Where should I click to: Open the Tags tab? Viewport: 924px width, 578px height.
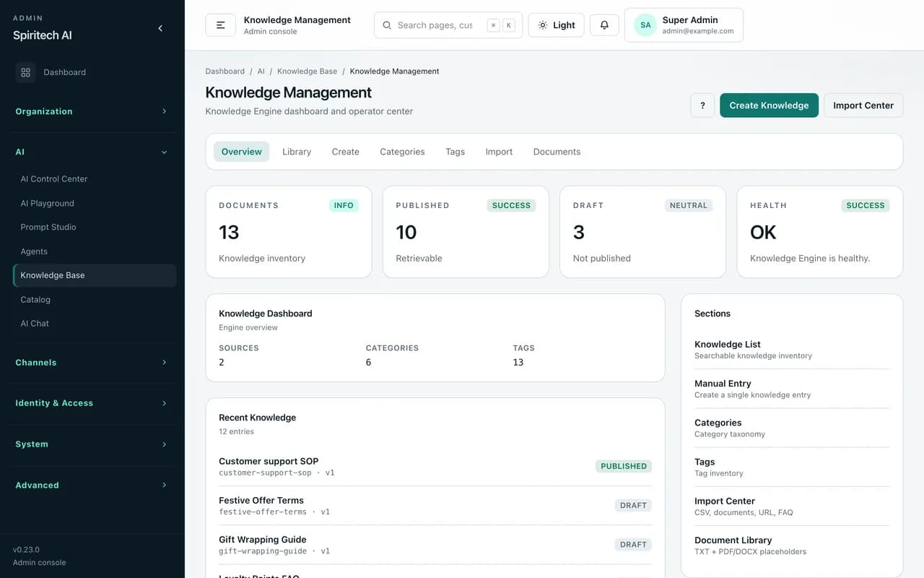(x=455, y=152)
